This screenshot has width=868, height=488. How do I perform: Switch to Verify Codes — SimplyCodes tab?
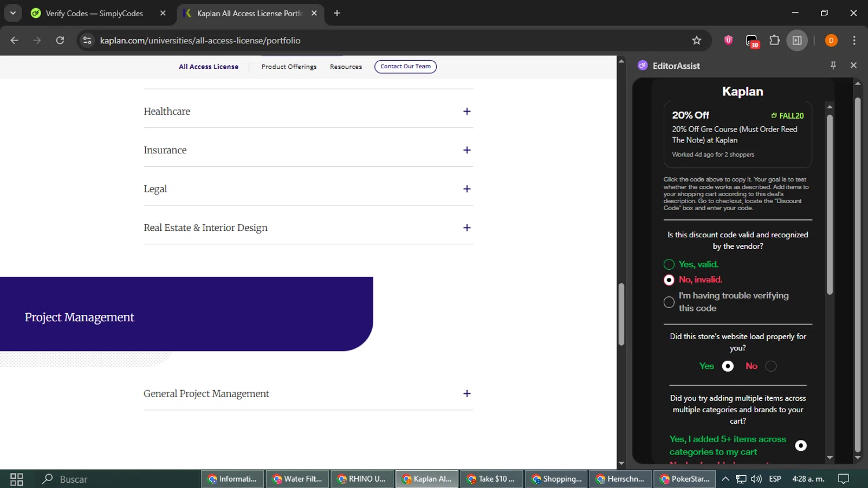pos(94,13)
